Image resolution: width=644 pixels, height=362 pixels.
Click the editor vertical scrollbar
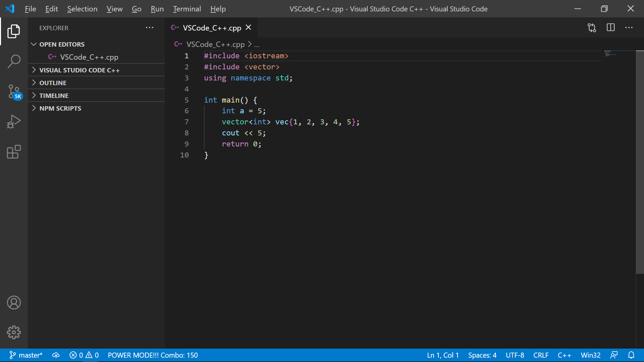(640, 161)
